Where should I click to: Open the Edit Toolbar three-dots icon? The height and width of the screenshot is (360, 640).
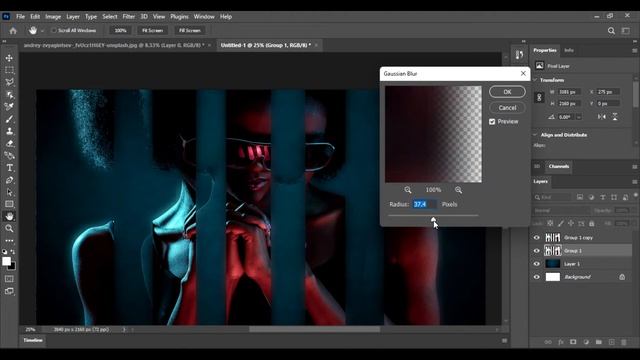pos(9,240)
